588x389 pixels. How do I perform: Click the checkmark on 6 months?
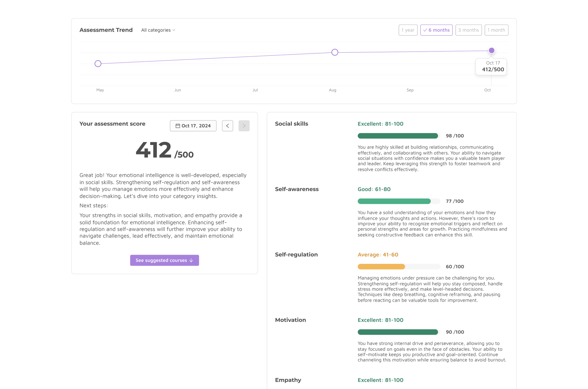point(425,30)
